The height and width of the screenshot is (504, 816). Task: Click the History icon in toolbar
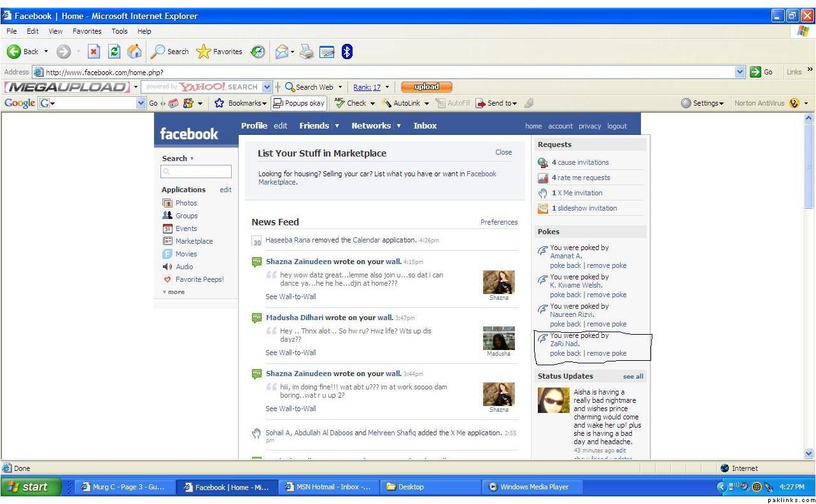click(258, 52)
